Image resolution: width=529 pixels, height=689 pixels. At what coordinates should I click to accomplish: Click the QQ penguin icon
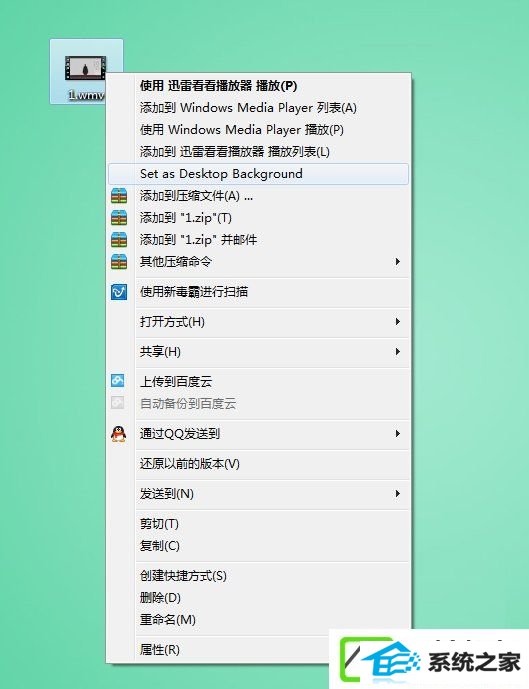pyautogui.click(x=119, y=434)
